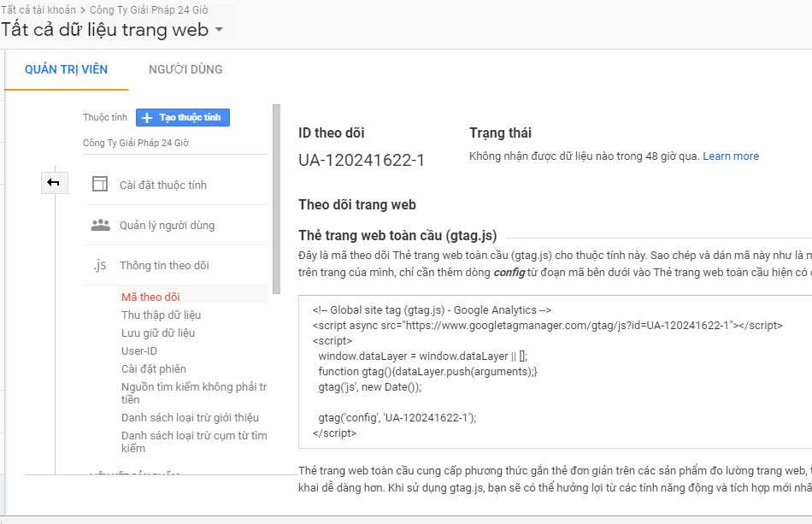Click the Thẻ trang web toàn cầu (gtag.js) heading
The height and width of the screenshot is (524, 812).
pyautogui.click(x=397, y=236)
